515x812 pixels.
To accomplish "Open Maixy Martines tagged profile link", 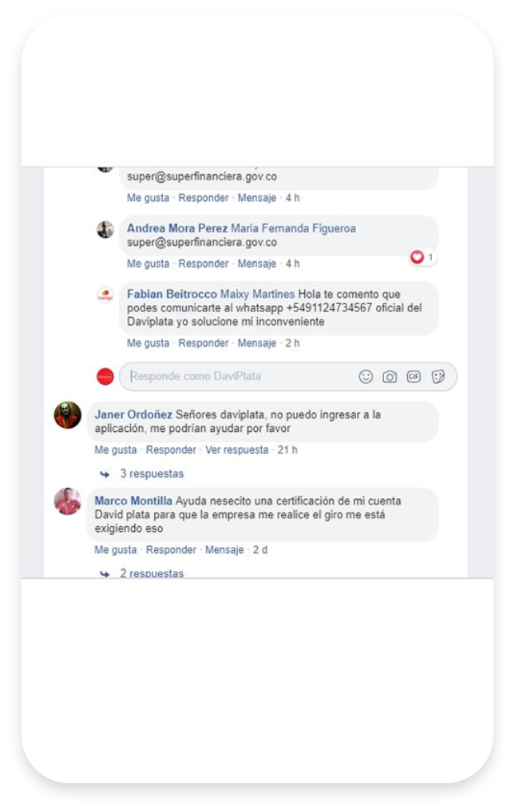I will [257, 294].
